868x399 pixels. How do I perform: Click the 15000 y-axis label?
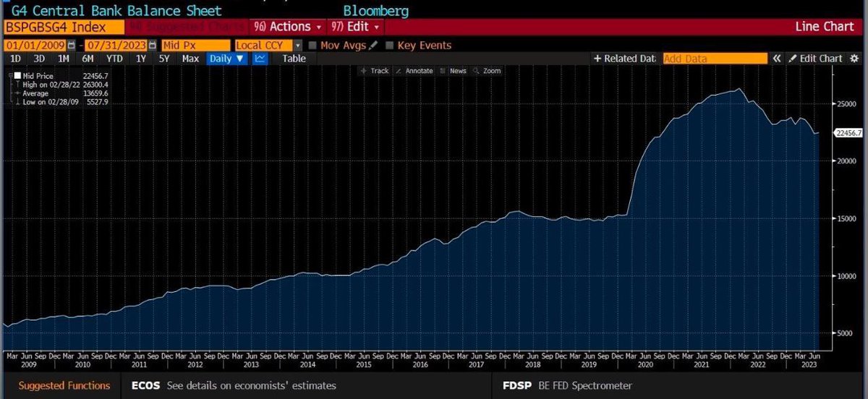[846, 218]
